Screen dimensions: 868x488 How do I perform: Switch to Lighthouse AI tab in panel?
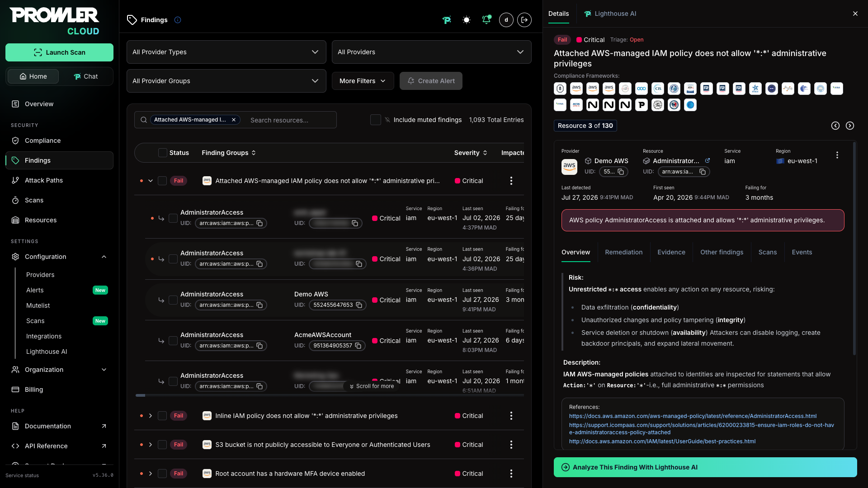click(610, 14)
